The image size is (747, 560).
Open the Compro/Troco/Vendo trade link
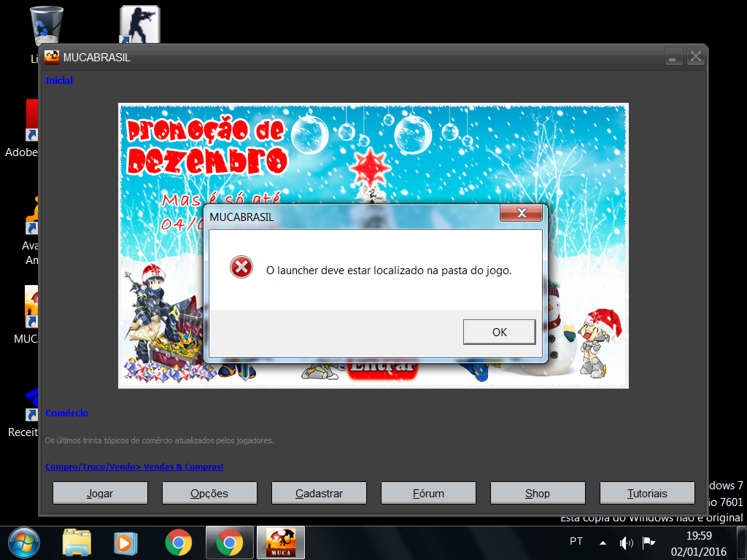tap(134, 467)
